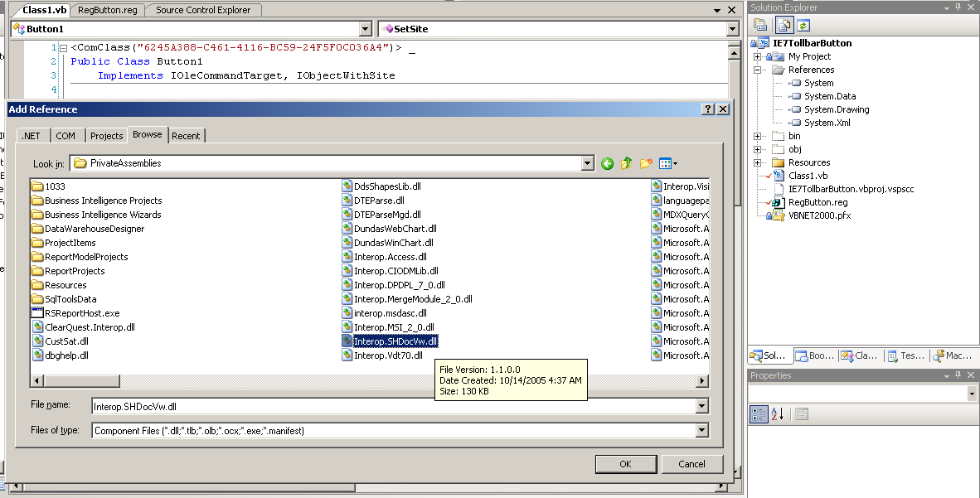Click the Add Reference help question-mark button
The image size is (980, 498).
click(707, 109)
